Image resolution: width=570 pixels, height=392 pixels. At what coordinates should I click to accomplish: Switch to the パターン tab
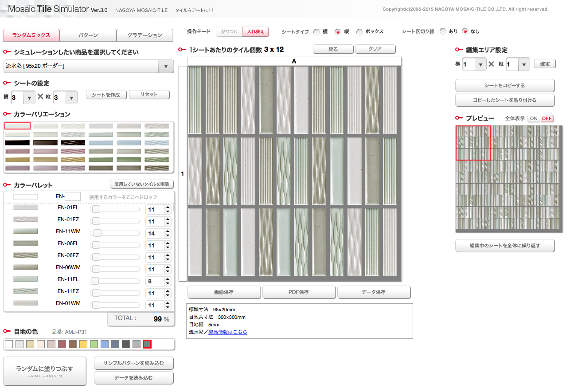tap(88, 35)
